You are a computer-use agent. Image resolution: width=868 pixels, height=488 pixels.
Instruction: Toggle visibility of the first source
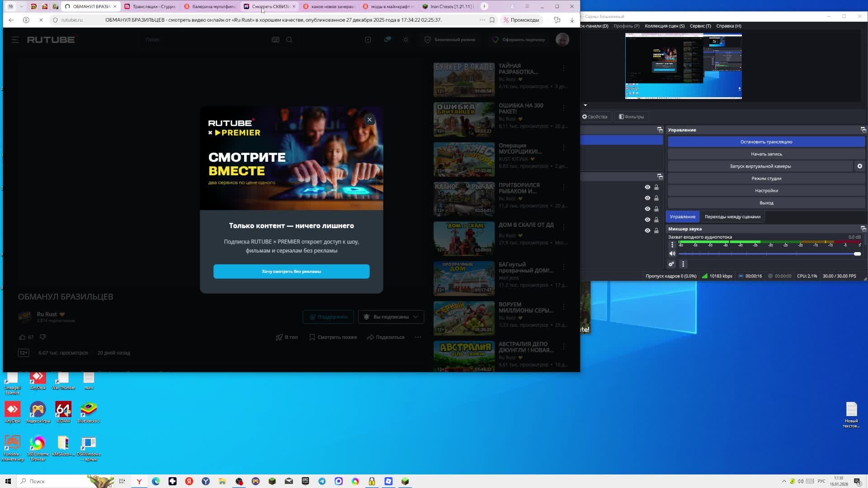(647, 187)
